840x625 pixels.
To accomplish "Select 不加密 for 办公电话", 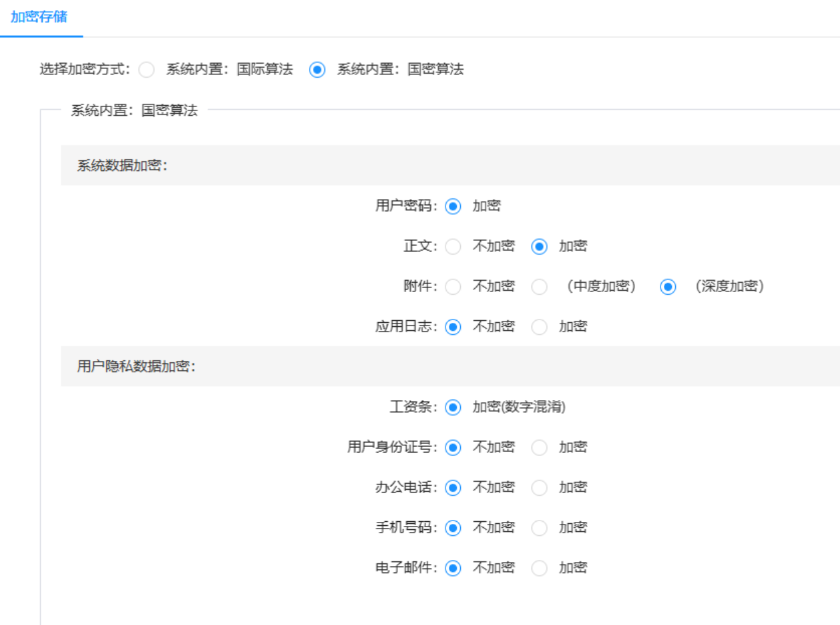I will [x=453, y=488].
